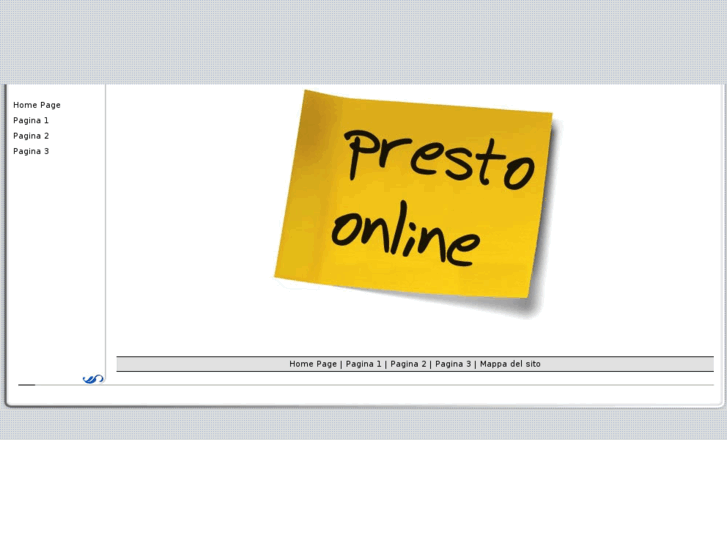Screen dimensions: 727x545
Task: Open Pagina 3 in the sidebar menu
Action: pos(31,152)
